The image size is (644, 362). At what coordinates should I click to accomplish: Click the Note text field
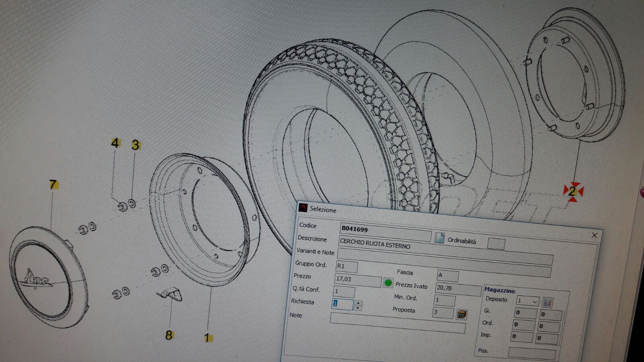click(x=397, y=323)
